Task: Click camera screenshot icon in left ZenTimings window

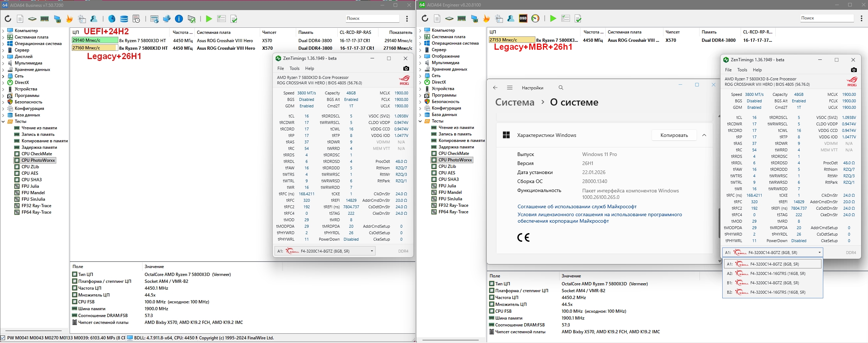Action: 406,68
